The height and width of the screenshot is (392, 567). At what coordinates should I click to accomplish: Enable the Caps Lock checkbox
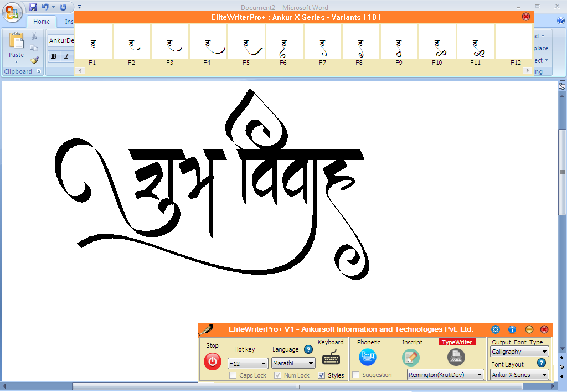[233, 375]
